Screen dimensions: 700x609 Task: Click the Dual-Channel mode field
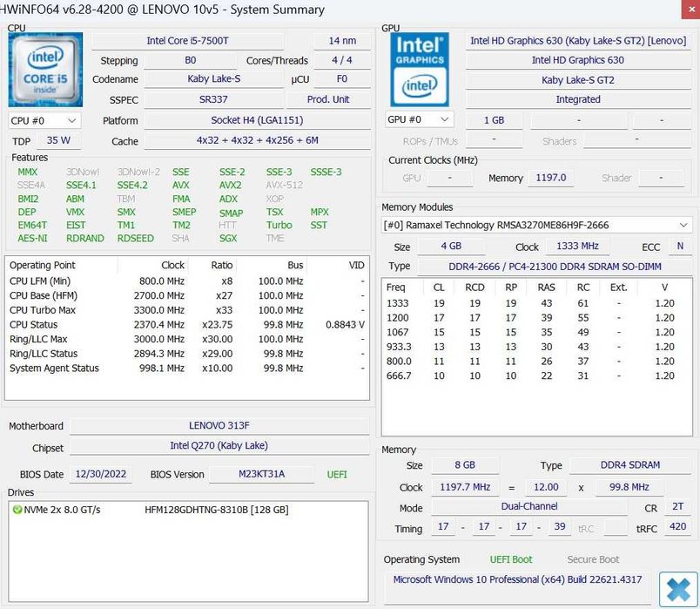coord(529,507)
